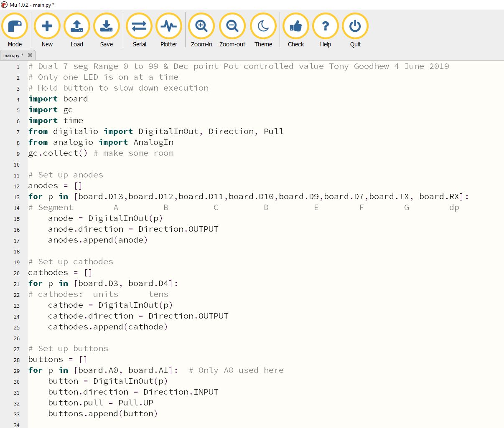Open the Mode selector button

coord(15,26)
